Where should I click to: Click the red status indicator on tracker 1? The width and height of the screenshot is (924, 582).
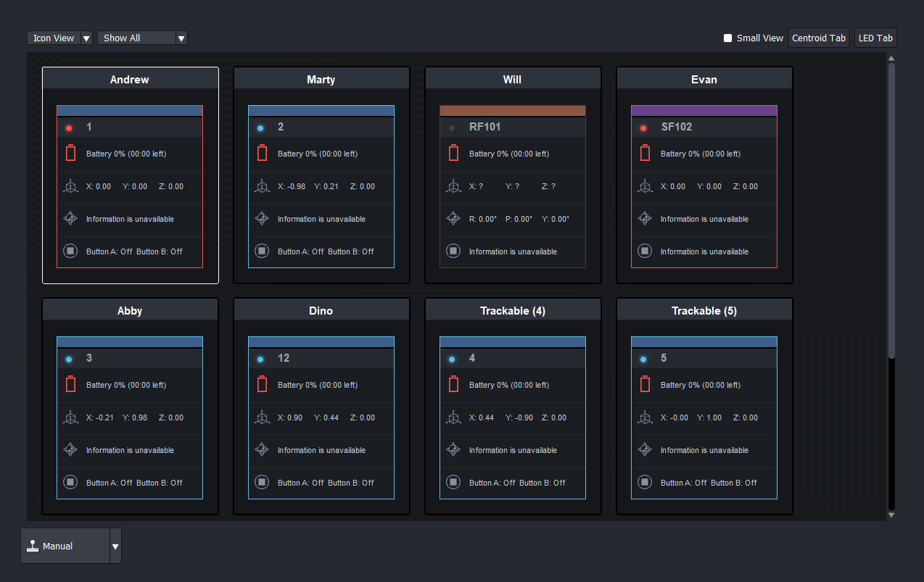tap(69, 128)
